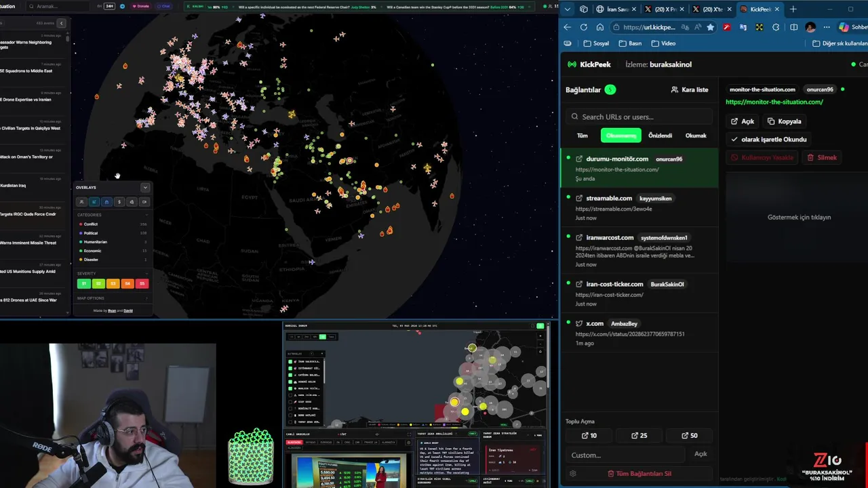The width and height of the screenshot is (868, 488).
Task: Open the monitor-the-situation.com green link
Action: 774,102
